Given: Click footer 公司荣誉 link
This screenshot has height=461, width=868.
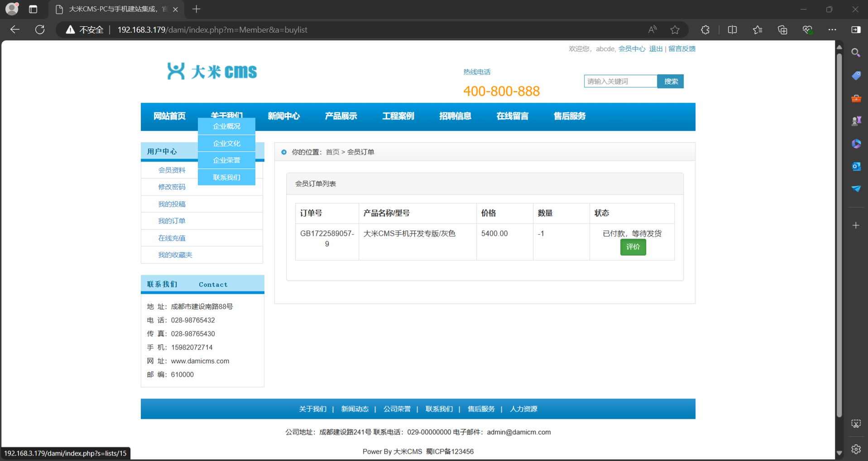Looking at the screenshot, I should 397,409.
